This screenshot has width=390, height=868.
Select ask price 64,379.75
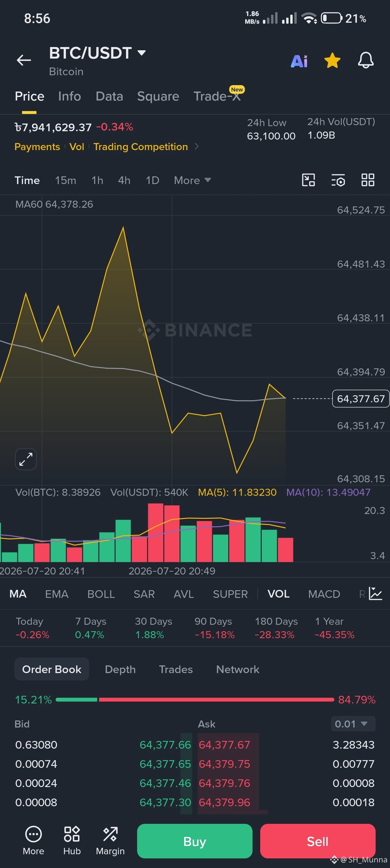224,764
